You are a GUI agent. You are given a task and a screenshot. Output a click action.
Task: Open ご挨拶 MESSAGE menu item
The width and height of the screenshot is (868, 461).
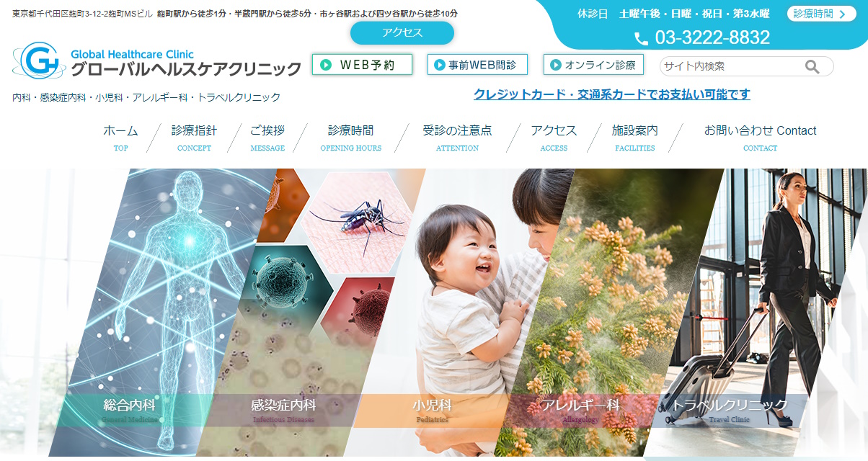tap(267, 138)
